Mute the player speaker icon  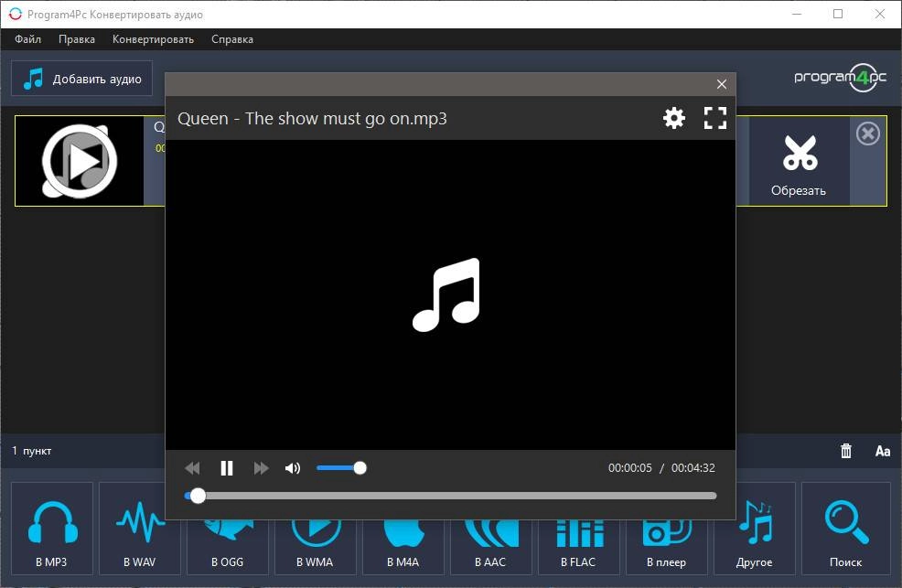(x=292, y=468)
